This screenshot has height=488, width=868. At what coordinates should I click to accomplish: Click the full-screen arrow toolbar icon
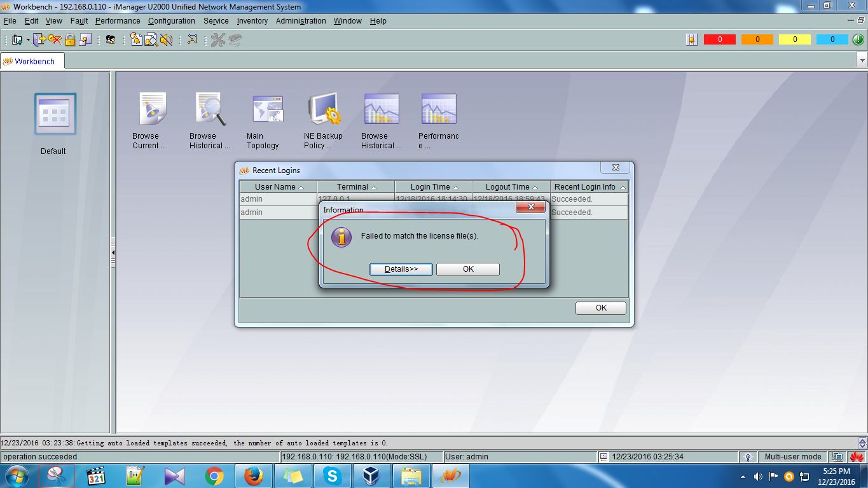[85, 39]
